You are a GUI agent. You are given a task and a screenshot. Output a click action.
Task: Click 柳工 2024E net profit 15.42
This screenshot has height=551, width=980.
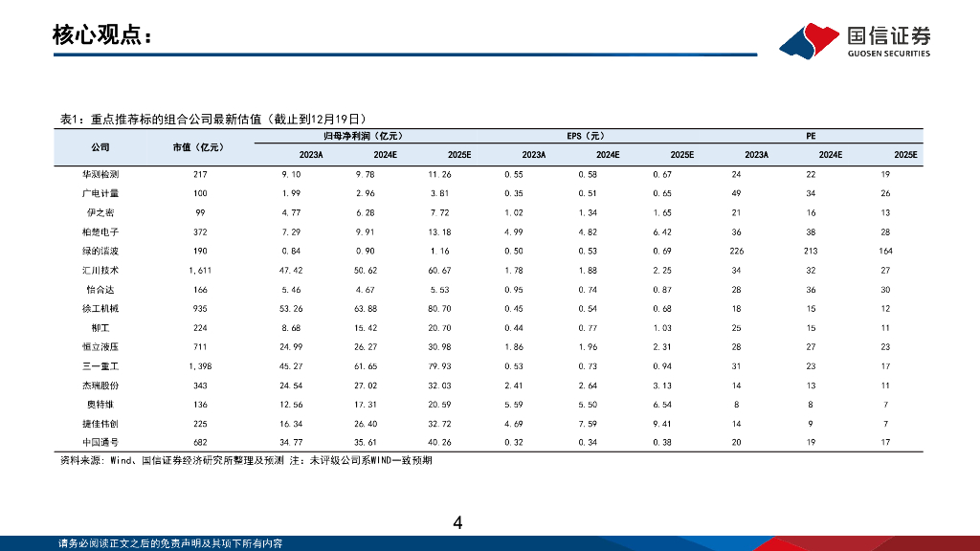click(366, 328)
